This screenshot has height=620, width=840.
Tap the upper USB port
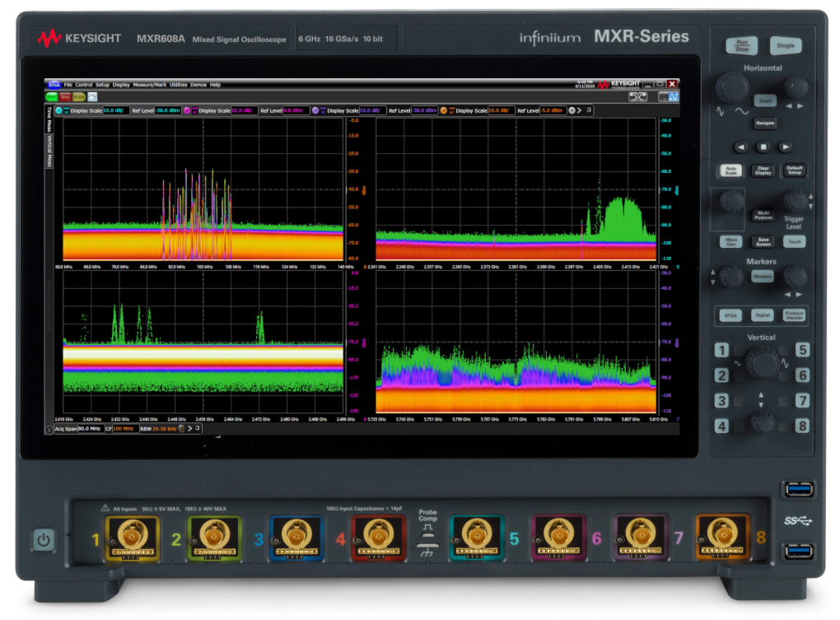[x=799, y=489]
